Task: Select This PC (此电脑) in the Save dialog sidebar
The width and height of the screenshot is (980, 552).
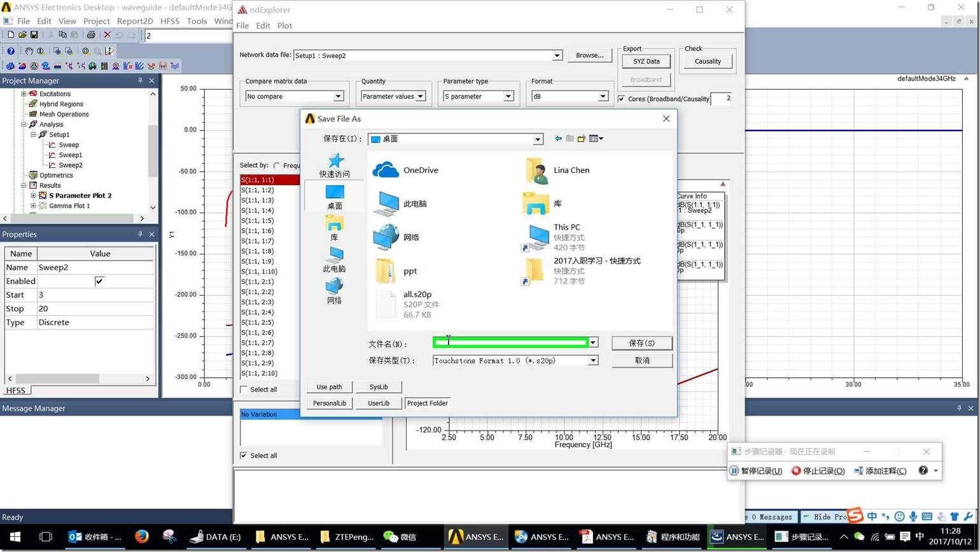Action: coord(335,260)
